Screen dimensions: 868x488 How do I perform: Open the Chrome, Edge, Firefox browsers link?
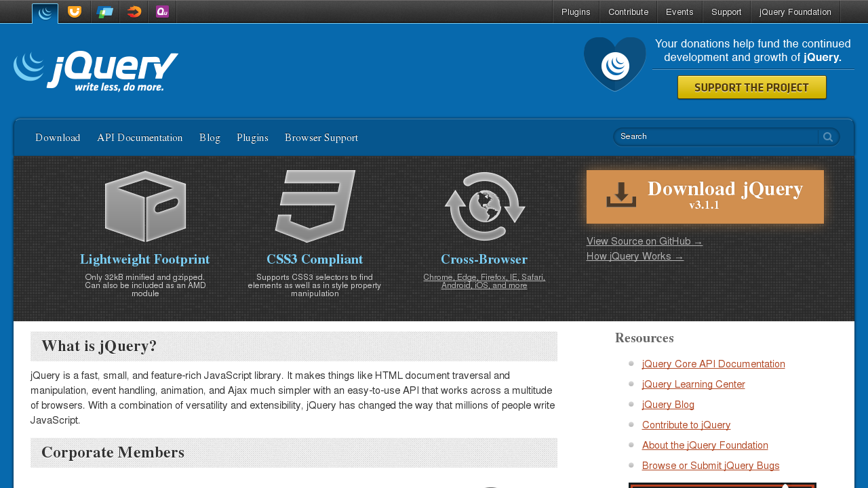484,281
